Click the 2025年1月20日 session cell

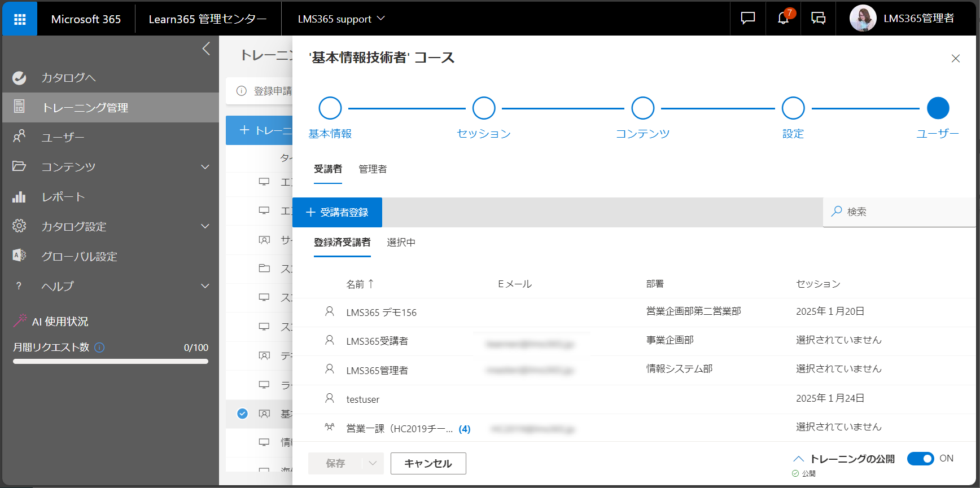[x=830, y=311]
